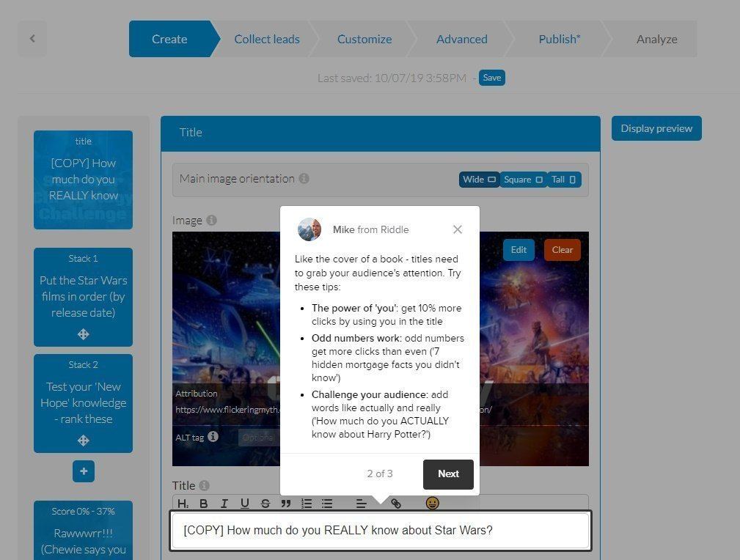Switch to the Customize step
This screenshot has height=560, width=740.
(x=364, y=39)
